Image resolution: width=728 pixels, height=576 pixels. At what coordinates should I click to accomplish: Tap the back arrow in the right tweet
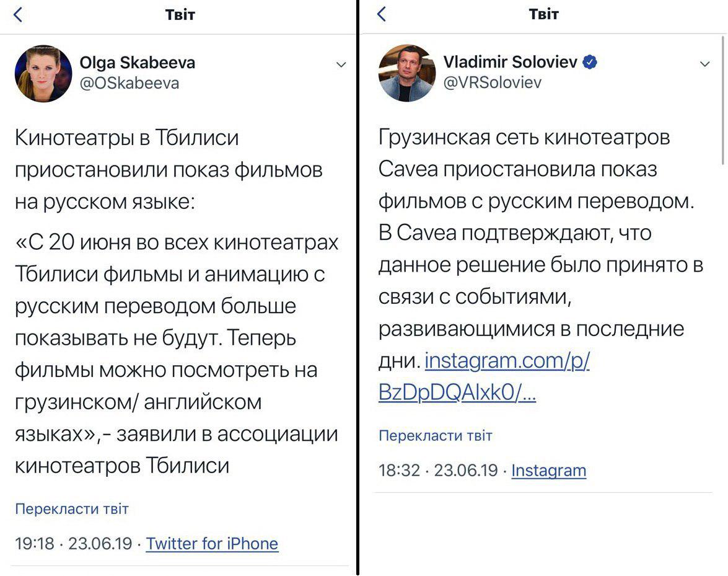[x=382, y=14]
